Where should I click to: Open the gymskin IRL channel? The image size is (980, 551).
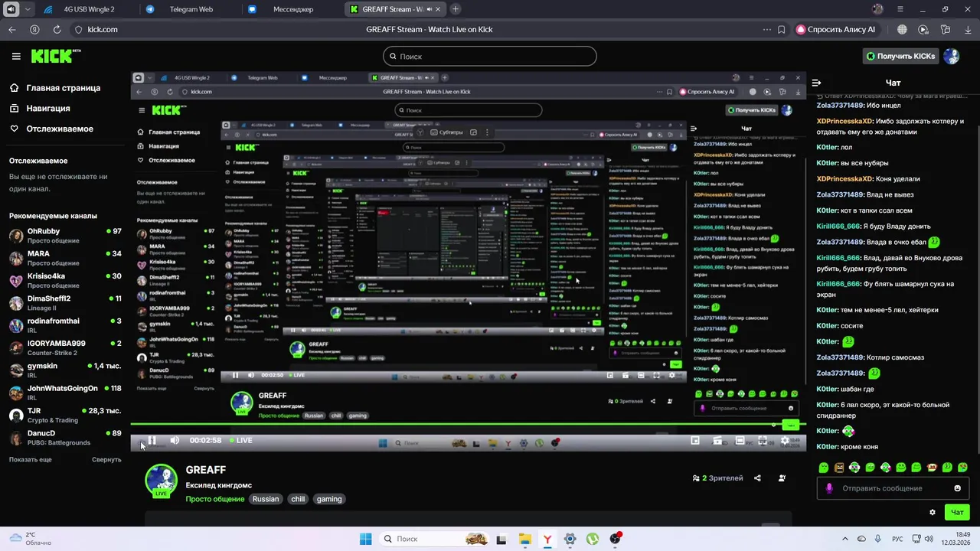(x=65, y=370)
